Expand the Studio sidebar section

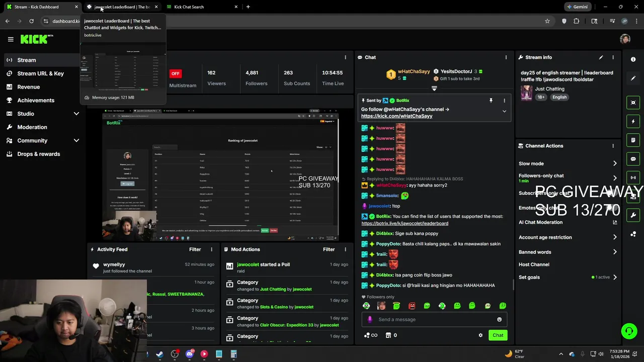pyautogui.click(x=76, y=114)
